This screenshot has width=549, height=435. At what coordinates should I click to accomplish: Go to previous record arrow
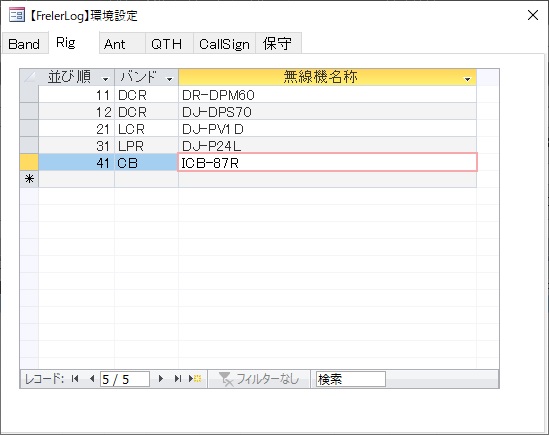pos(92,379)
